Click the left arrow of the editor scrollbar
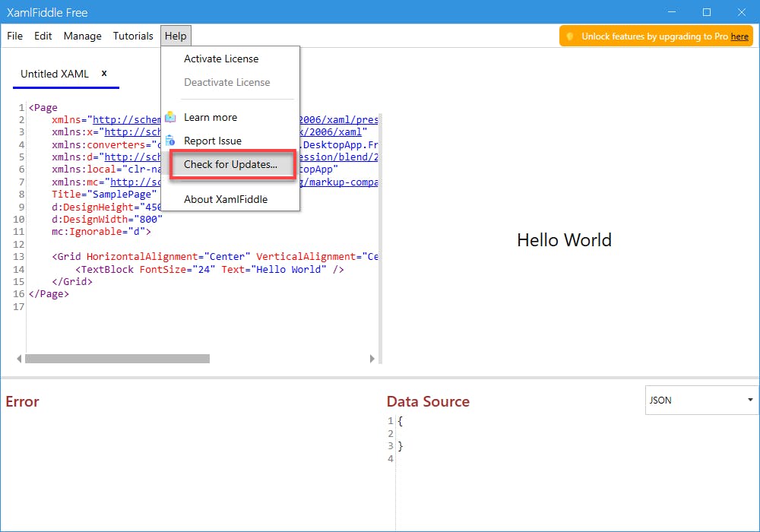 coord(19,359)
